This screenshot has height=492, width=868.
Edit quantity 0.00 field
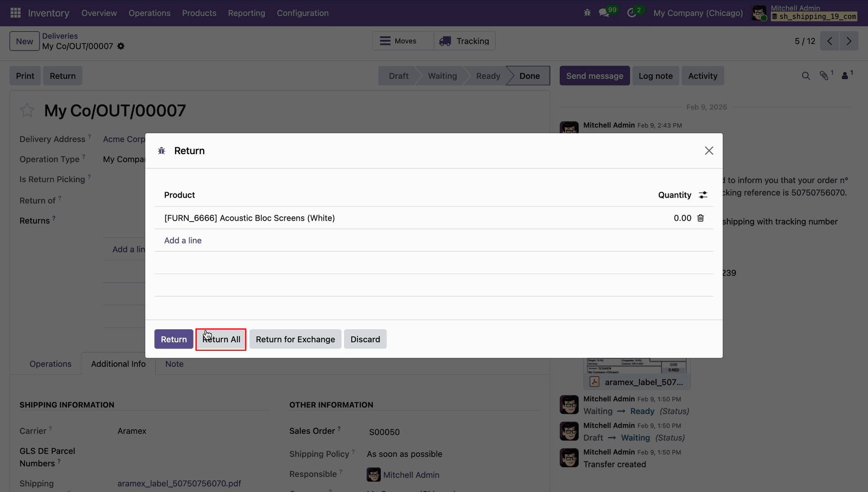tap(682, 218)
